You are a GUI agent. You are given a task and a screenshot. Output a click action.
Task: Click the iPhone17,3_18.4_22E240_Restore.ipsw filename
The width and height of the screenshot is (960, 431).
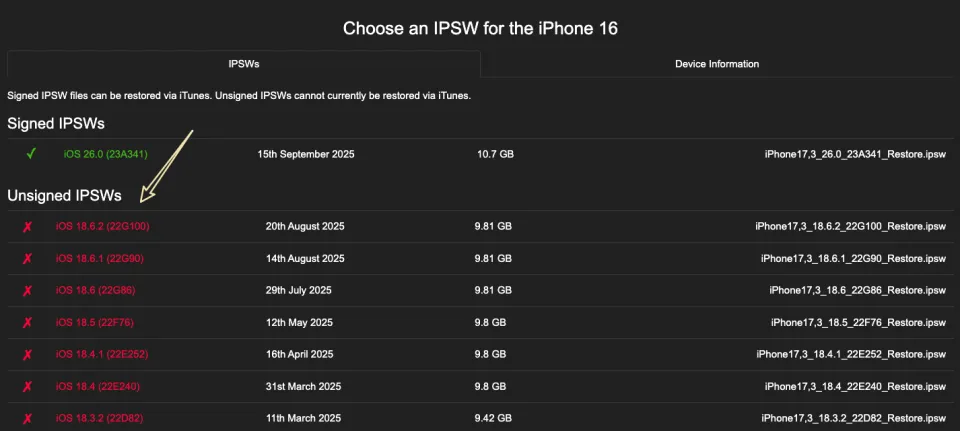tap(856, 386)
